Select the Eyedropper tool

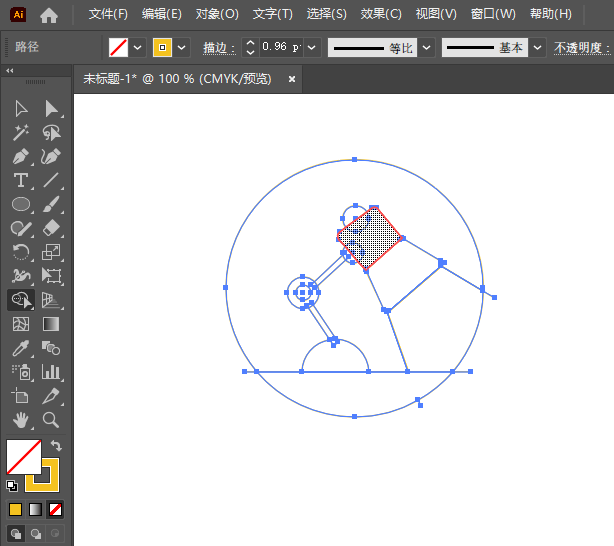tap(21, 348)
